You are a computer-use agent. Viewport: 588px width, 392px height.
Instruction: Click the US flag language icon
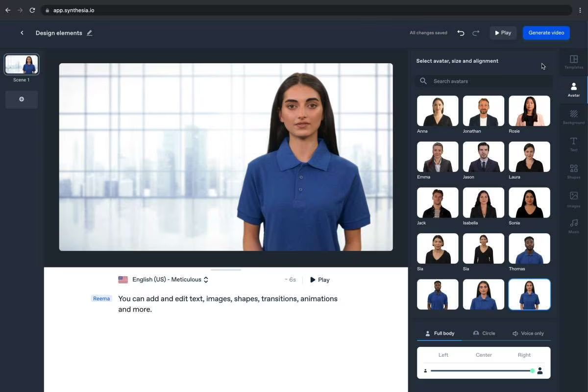click(x=123, y=280)
